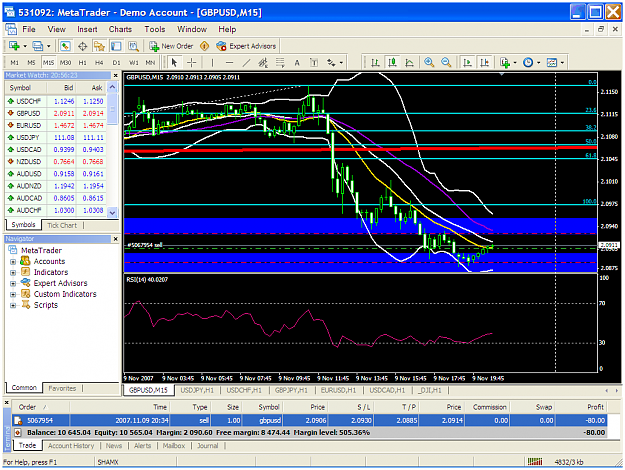Select the Horizontal Line drawing tool

[x=229, y=63]
